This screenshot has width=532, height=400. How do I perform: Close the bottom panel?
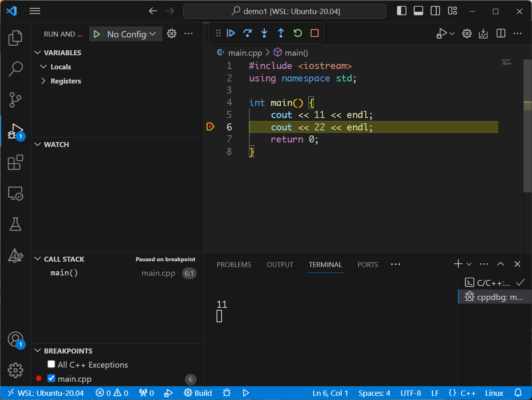(x=517, y=264)
